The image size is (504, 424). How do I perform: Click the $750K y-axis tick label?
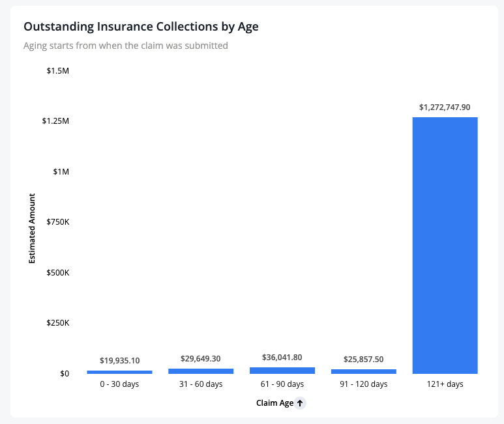click(x=58, y=222)
